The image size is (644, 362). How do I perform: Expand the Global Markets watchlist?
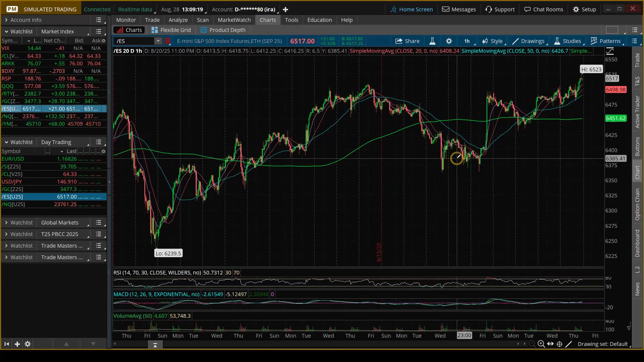6,223
